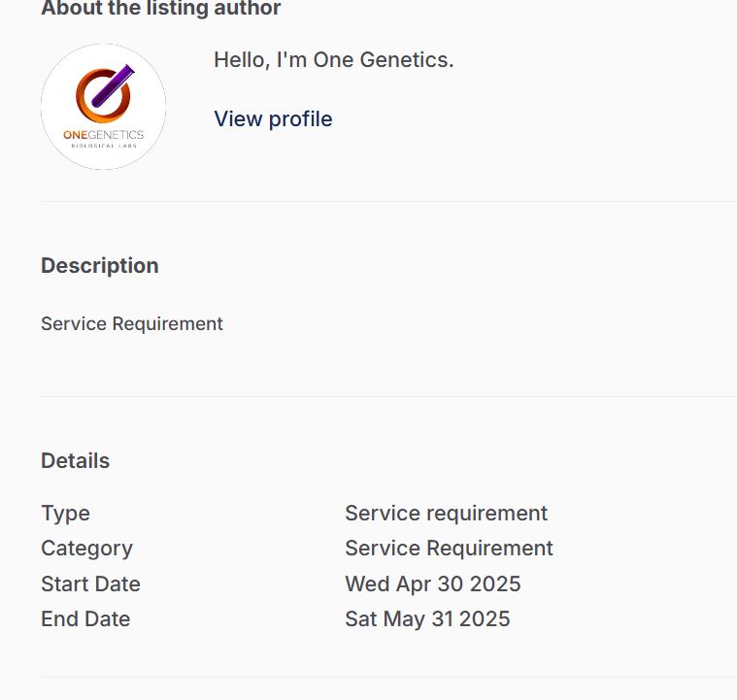Click the "Service requirement" type value
The width and height of the screenshot is (737, 700).
(446, 513)
